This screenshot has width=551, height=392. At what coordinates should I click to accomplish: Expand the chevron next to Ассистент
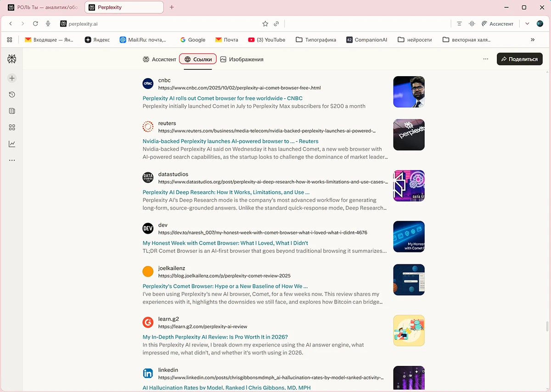[527, 23]
